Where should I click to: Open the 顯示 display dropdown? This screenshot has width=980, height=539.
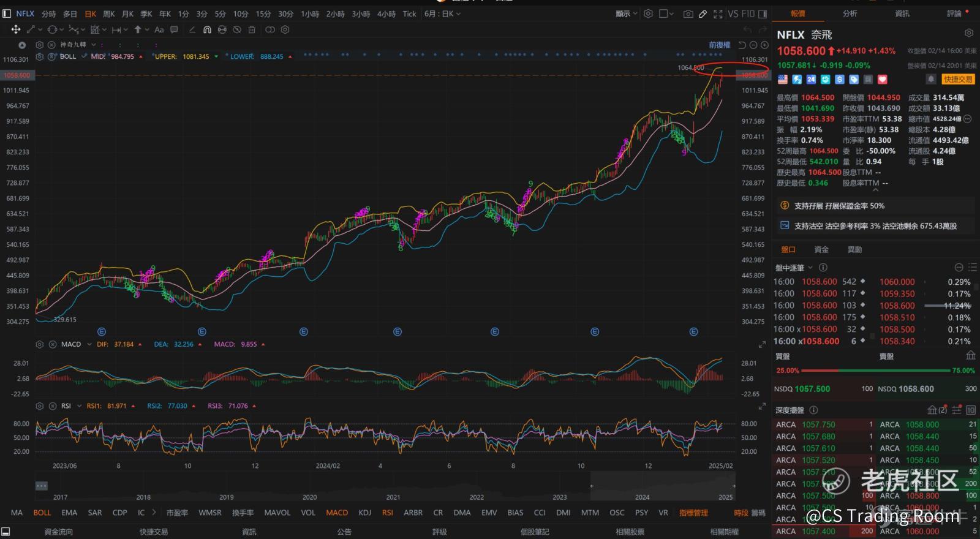click(x=626, y=13)
